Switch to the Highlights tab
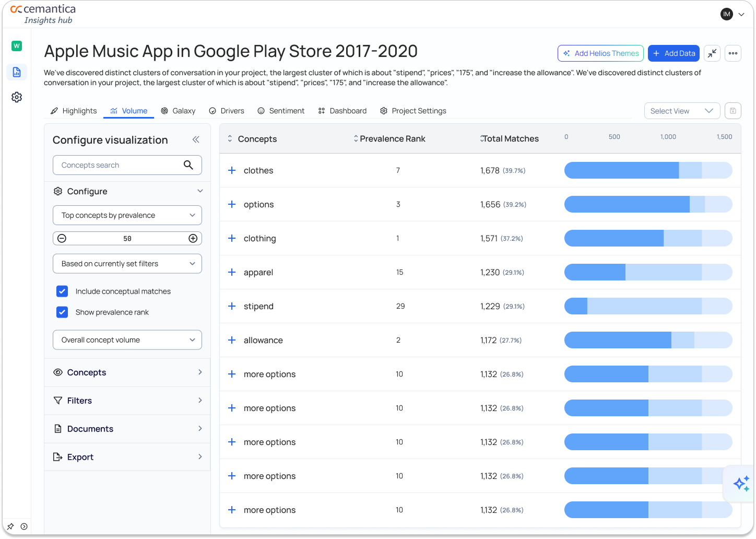Screen dimensions: 756x539 (74, 111)
